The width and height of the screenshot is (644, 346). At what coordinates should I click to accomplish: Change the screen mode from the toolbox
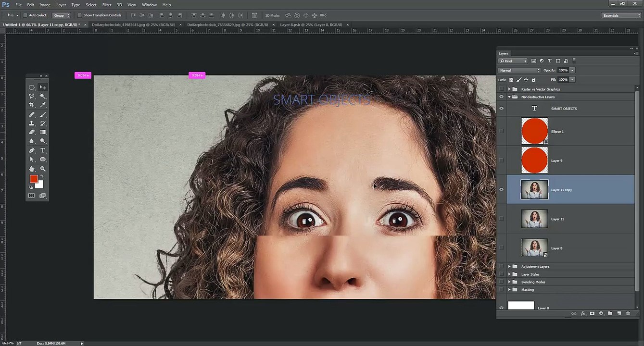pyautogui.click(x=43, y=196)
